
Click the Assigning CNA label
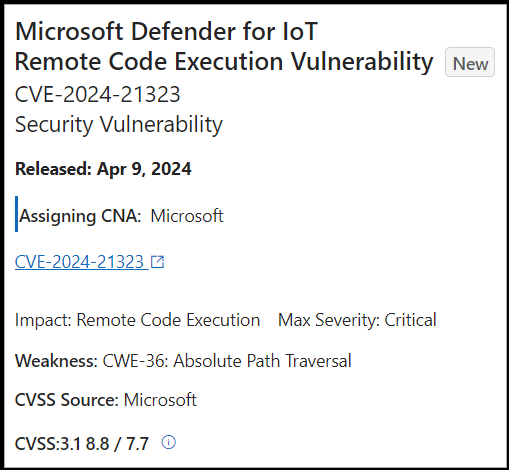coord(80,216)
